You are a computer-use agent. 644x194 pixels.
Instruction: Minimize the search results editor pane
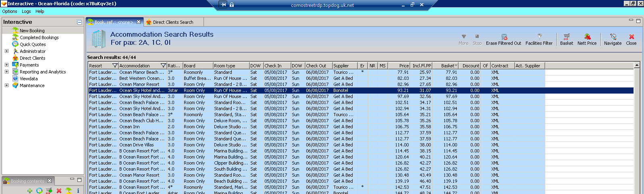click(x=631, y=20)
